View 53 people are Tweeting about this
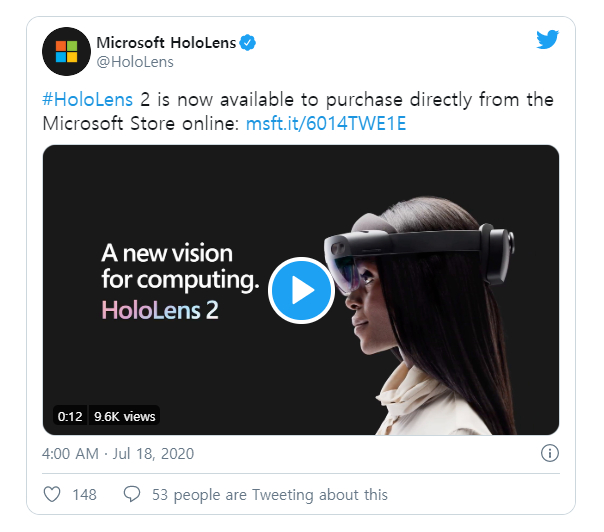604x532 pixels. pyautogui.click(x=270, y=495)
